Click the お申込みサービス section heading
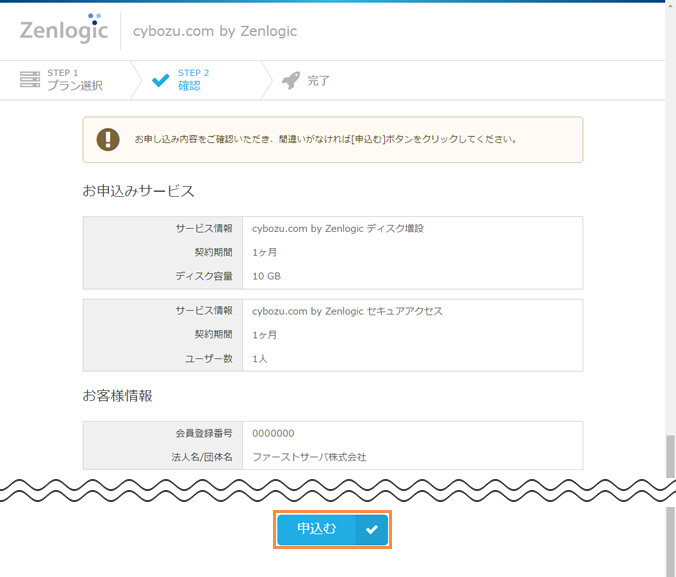 tap(138, 190)
